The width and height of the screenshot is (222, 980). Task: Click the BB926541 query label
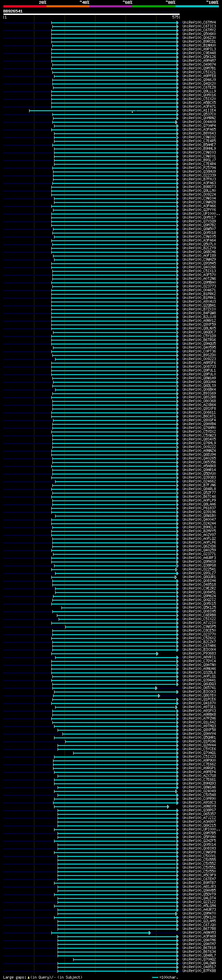pyautogui.click(x=13, y=11)
